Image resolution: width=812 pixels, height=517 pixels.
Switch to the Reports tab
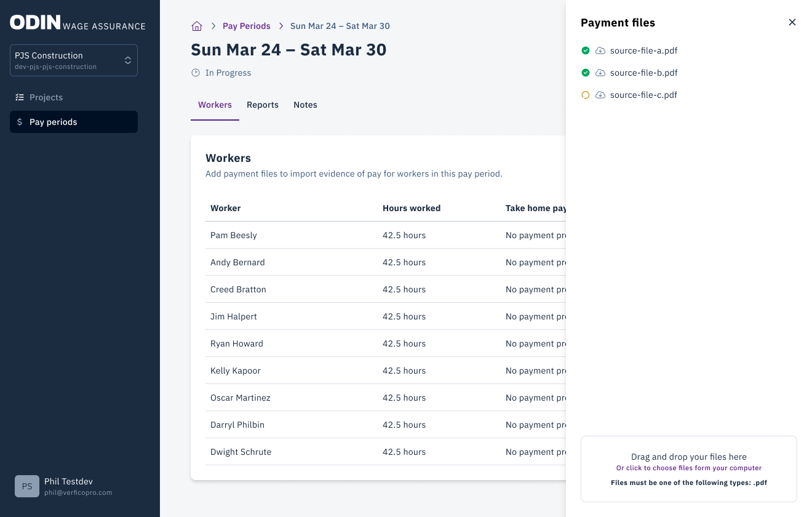(263, 105)
